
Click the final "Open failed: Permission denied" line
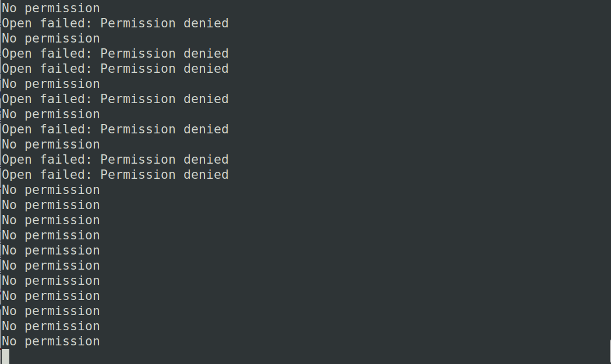pyautogui.click(x=115, y=175)
